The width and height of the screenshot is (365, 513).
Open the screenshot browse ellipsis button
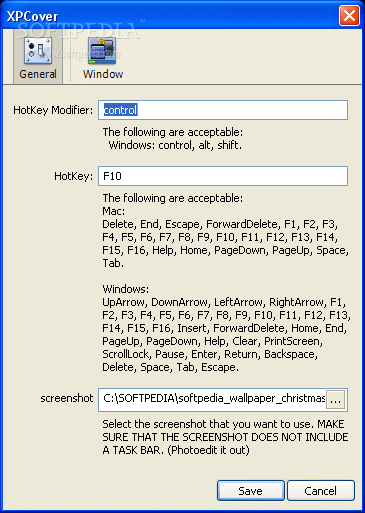pyautogui.click(x=335, y=399)
